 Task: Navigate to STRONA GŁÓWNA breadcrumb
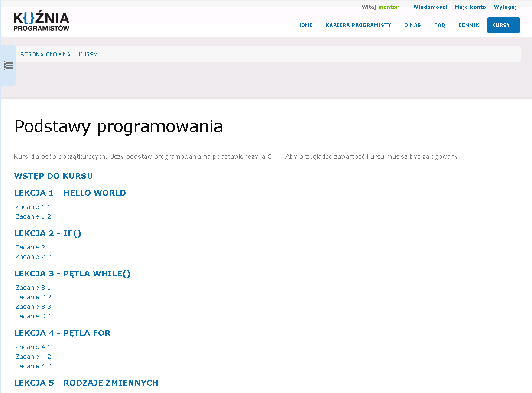pyautogui.click(x=45, y=55)
